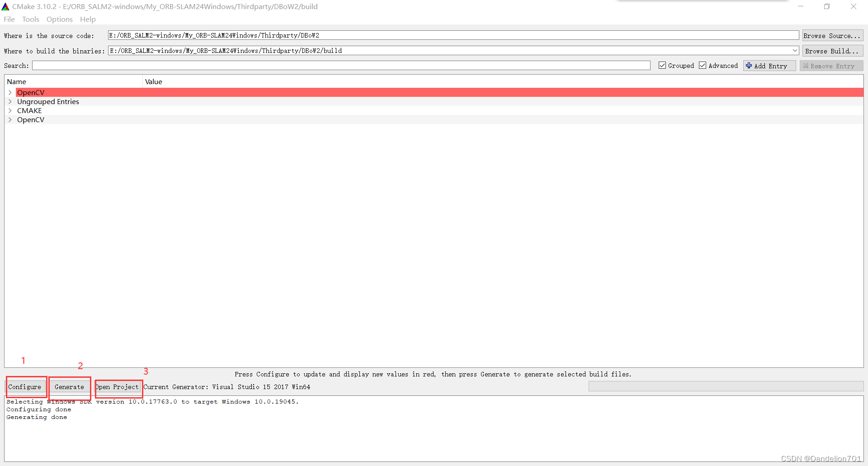Click the Add Entry plus icon
This screenshot has width=868, height=466.
(748, 66)
